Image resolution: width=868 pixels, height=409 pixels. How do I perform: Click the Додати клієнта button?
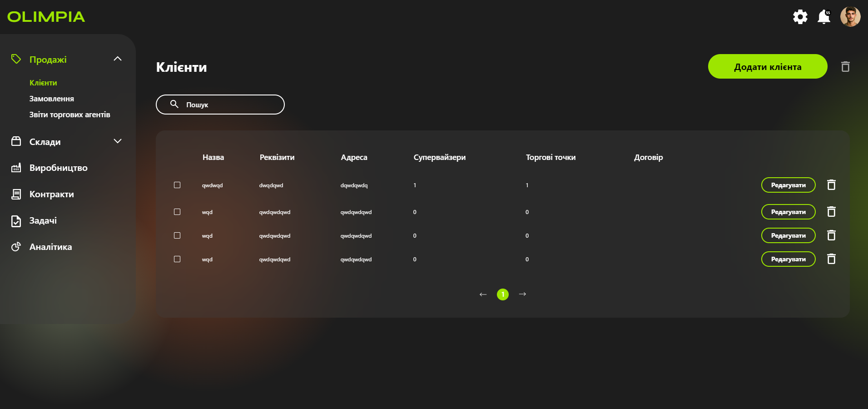click(x=768, y=66)
